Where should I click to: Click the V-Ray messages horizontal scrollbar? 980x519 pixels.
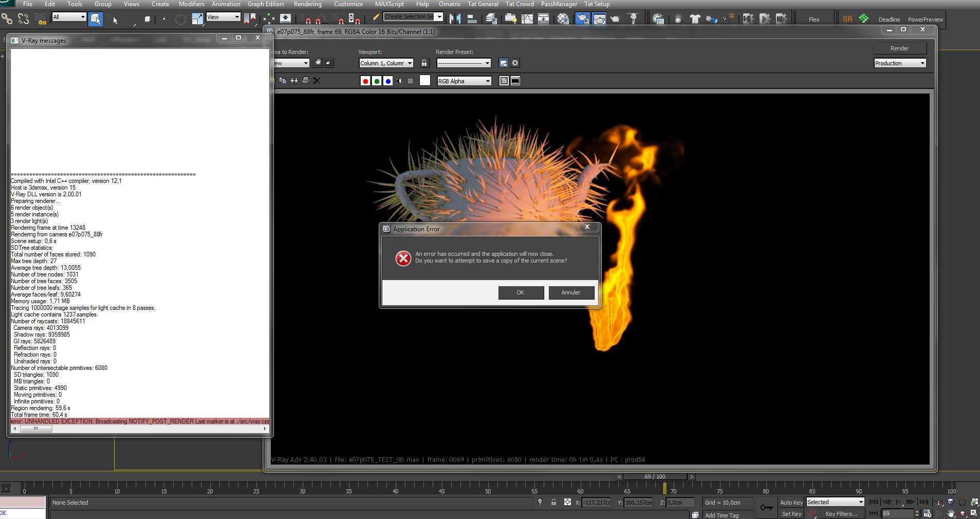[140, 429]
